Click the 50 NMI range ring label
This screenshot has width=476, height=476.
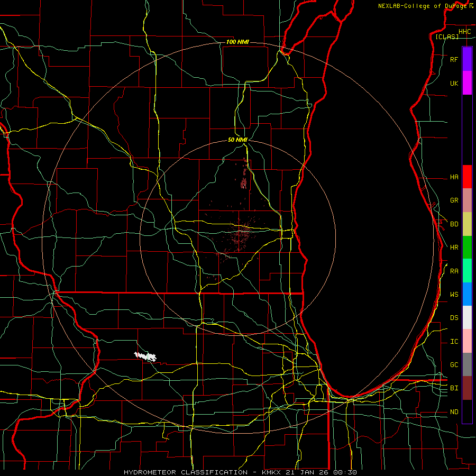237,140
